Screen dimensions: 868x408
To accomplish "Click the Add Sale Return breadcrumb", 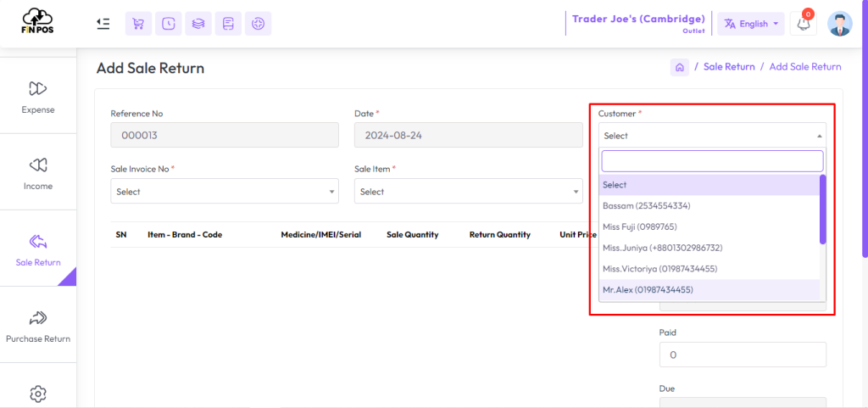I will 805,67.
